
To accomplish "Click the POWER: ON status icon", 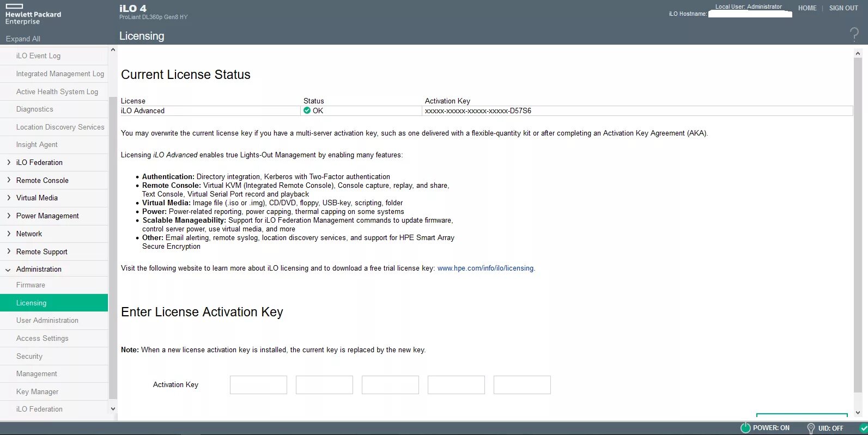I will pyautogui.click(x=745, y=428).
